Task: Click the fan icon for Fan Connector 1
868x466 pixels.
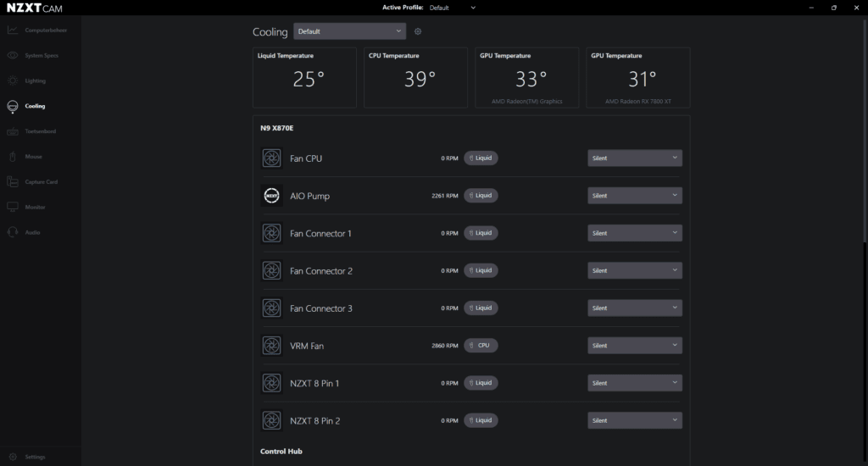Action: point(271,233)
